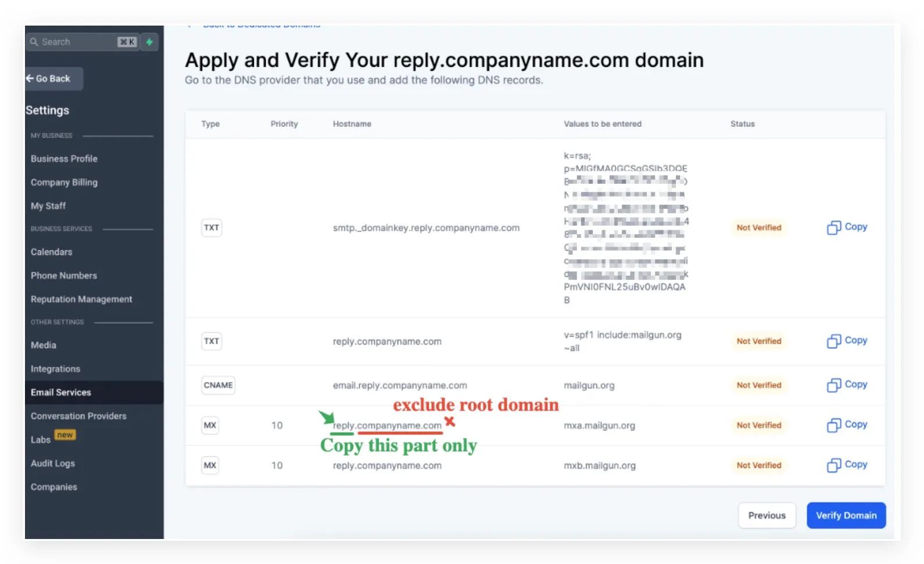Select Integrations in sidebar
This screenshot has height=564, width=924.
(x=55, y=369)
